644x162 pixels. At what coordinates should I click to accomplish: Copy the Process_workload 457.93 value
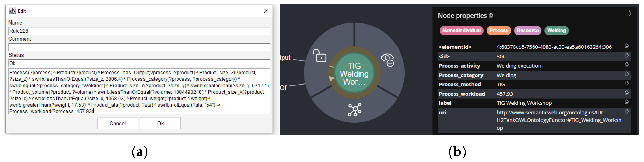point(626,93)
